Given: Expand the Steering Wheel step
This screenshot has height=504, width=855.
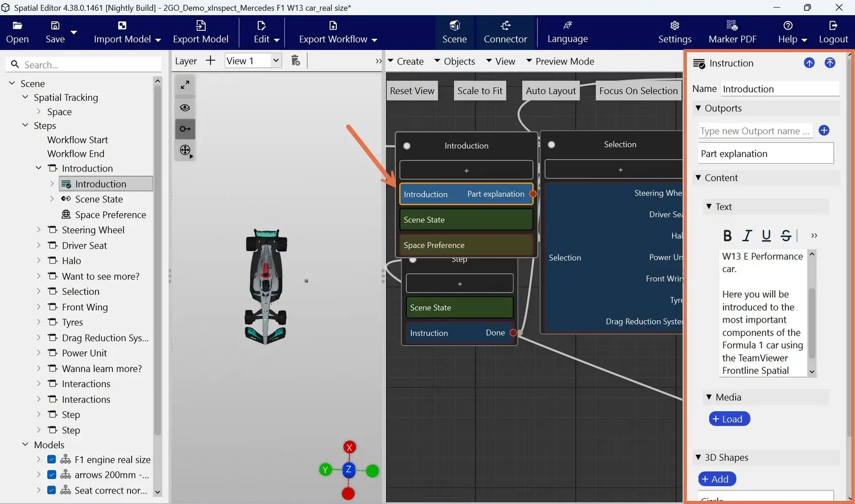Looking at the screenshot, I should click(39, 230).
